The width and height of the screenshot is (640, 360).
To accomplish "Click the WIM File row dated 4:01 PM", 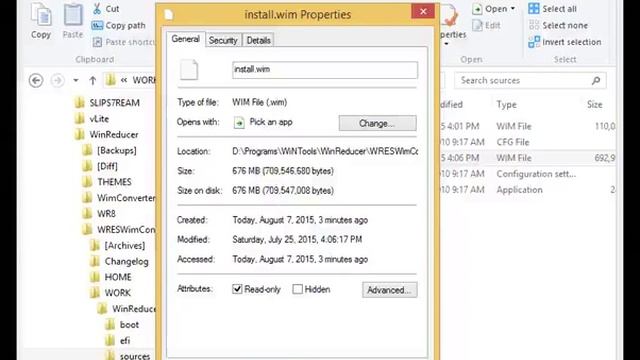I will tap(528, 127).
